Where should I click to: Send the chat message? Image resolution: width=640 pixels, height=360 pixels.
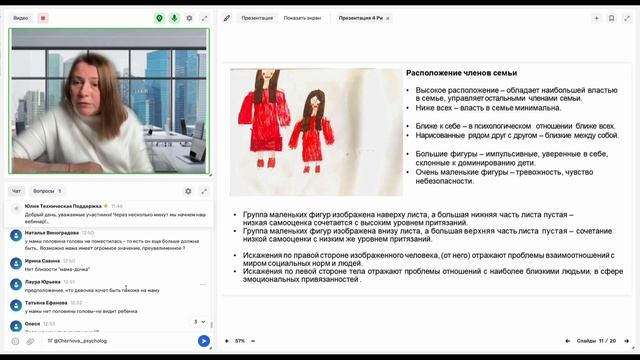204,341
